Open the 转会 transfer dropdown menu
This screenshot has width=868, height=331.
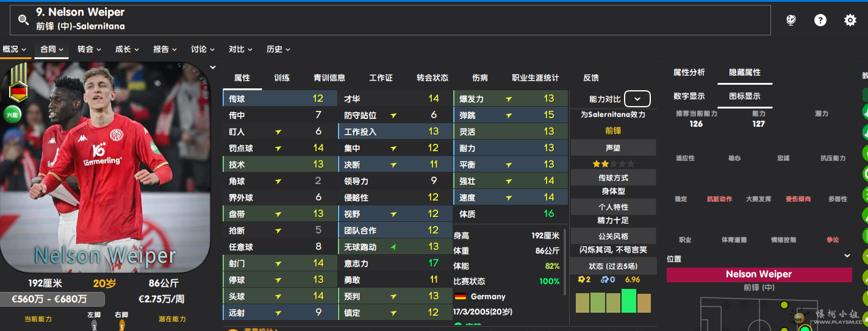coord(90,49)
